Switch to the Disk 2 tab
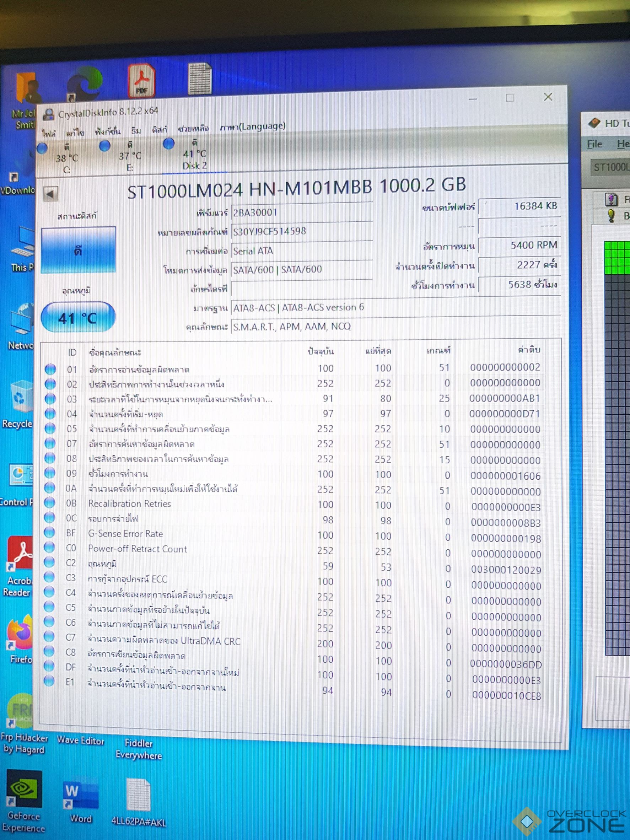This screenshot has width=630, height=840. click(x=194, y=160)
